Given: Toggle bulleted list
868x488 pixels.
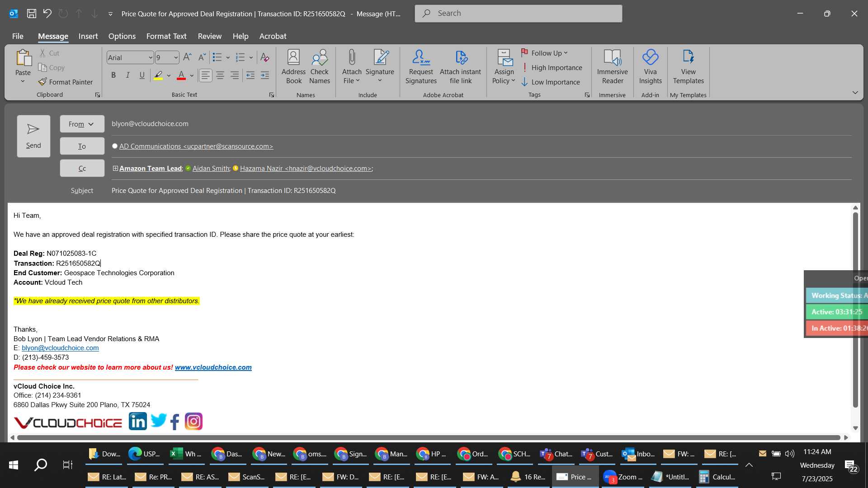Looking at the screenshot, I should tap(217, 57).
